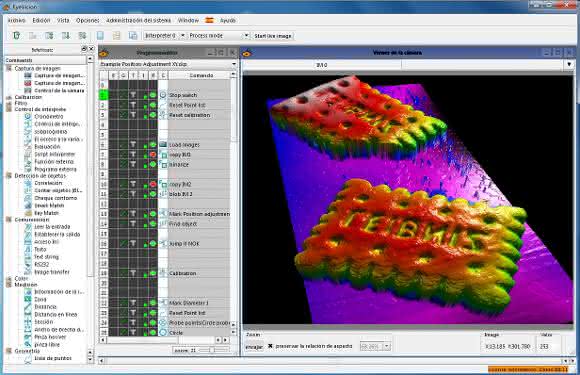Open the Opciones menu
The width and height of the screenshot is (580, 375).
pyautogui.click(x=88, y=20)
